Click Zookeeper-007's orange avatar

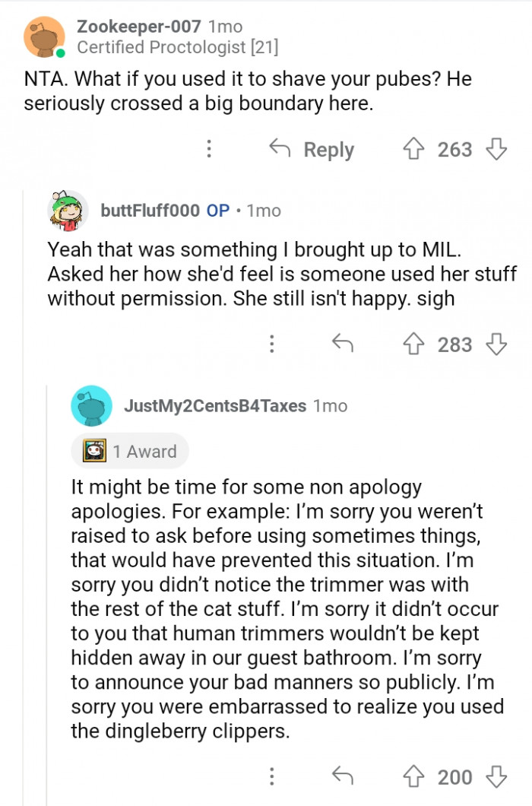pos(45,36)
